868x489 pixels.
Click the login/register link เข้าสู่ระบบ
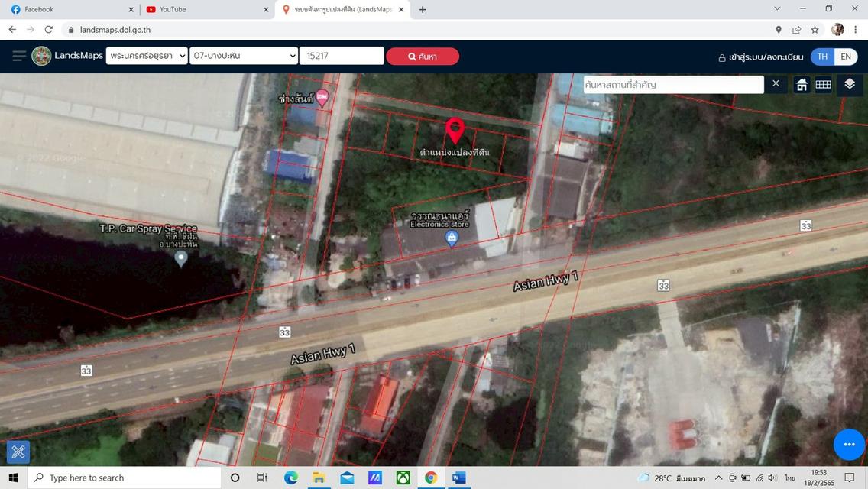pyautogui.click(x=760, y=57)
